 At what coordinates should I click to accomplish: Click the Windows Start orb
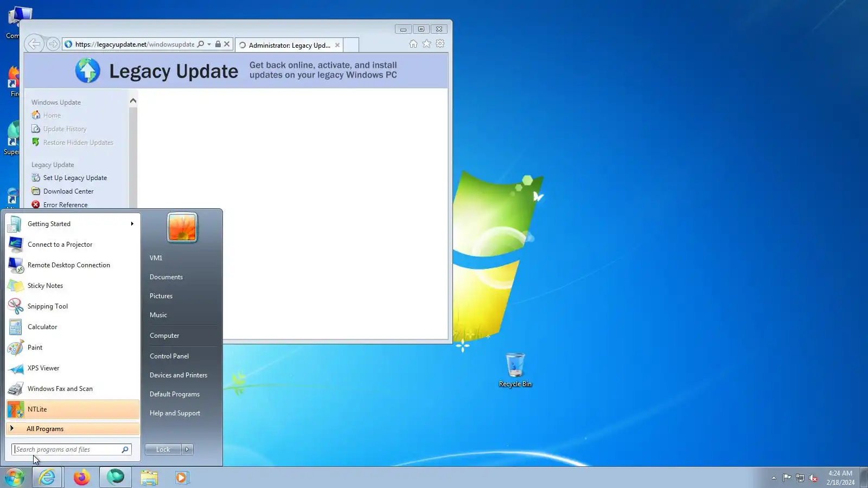pos(15,478)
